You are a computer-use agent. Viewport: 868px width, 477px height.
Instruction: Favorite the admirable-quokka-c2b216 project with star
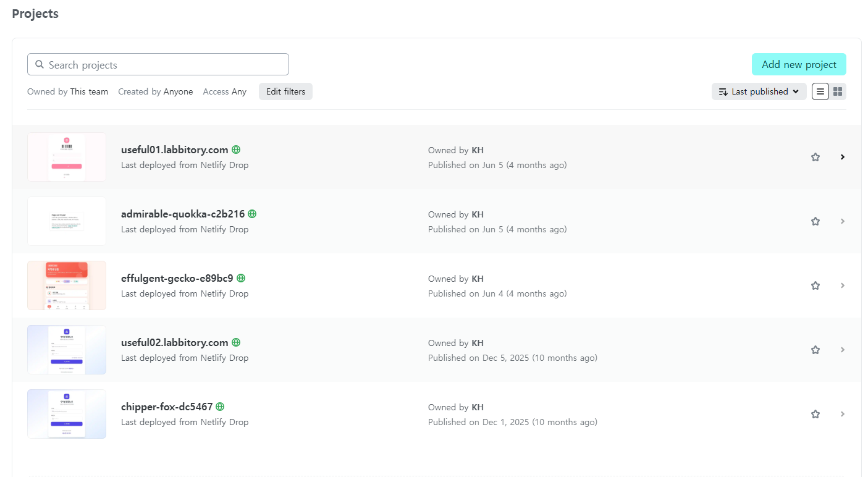815,221
